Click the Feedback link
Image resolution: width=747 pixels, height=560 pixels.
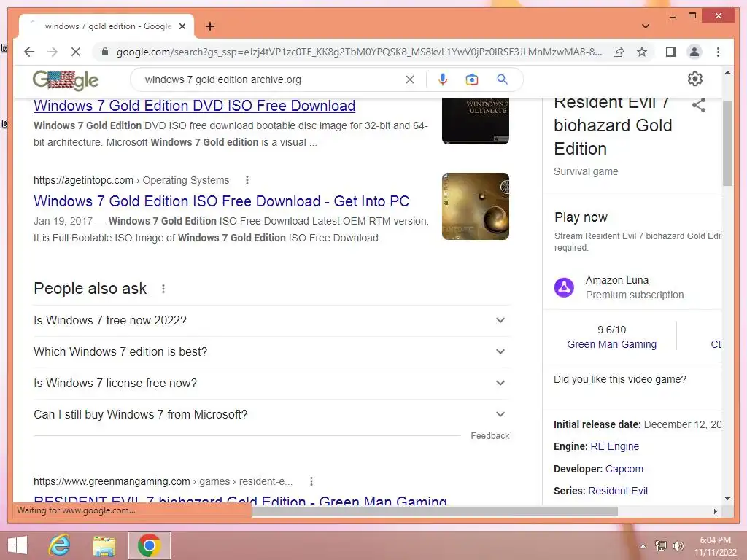(x=489, y=436)
